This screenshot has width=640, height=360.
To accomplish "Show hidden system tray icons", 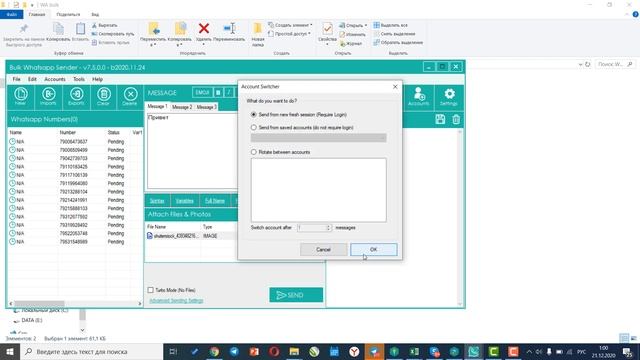I will point(529,351).
